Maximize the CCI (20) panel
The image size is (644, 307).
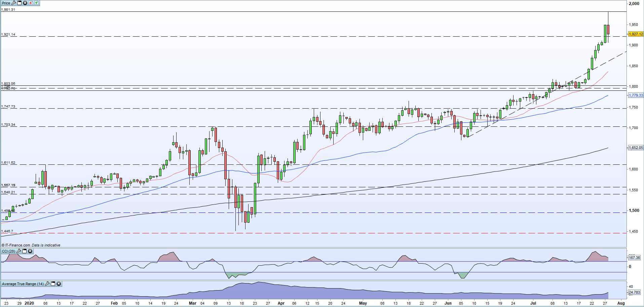tap(25, 251)
